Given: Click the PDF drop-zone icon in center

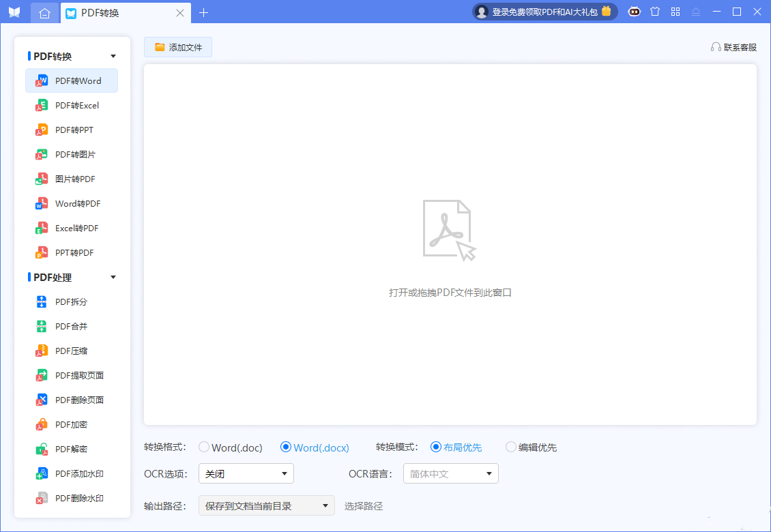Looking at the screenshot, I should pyautogui.click(x=450, y=230).
